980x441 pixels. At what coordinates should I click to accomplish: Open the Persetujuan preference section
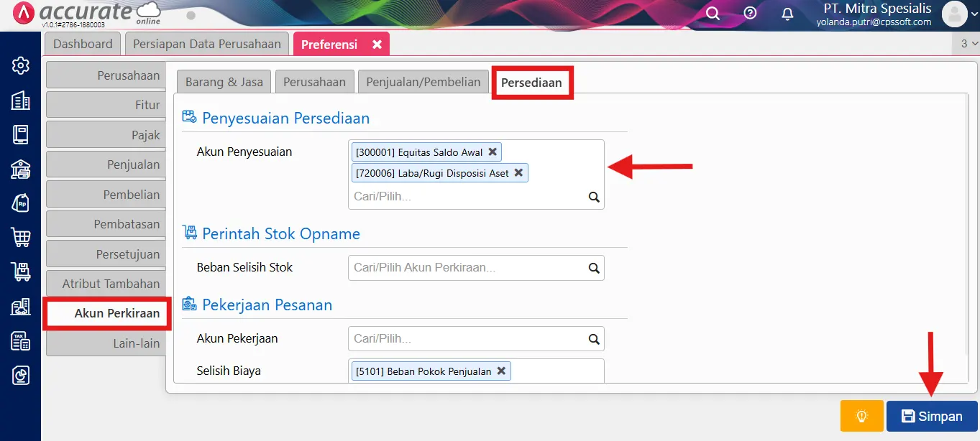(x=105, y=254)
